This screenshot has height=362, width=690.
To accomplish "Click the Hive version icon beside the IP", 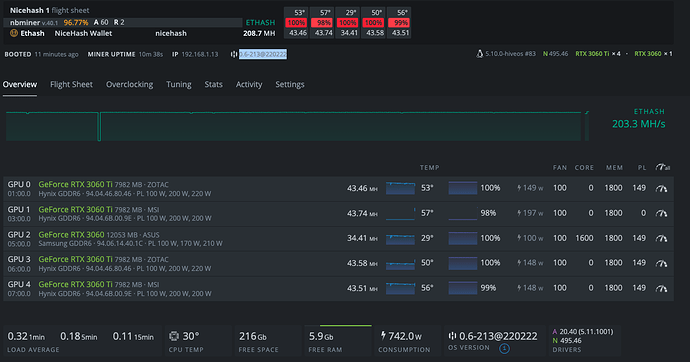I will [234, 54].
